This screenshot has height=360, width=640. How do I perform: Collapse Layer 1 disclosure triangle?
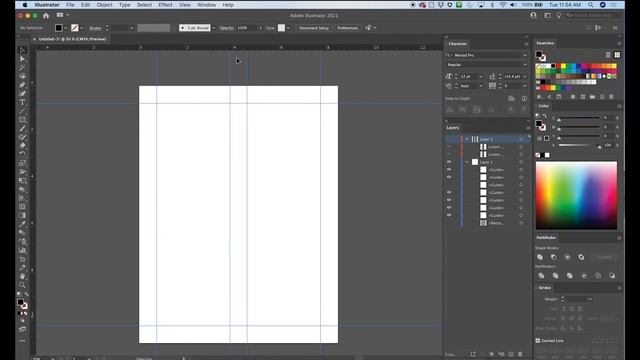[467, 162]
